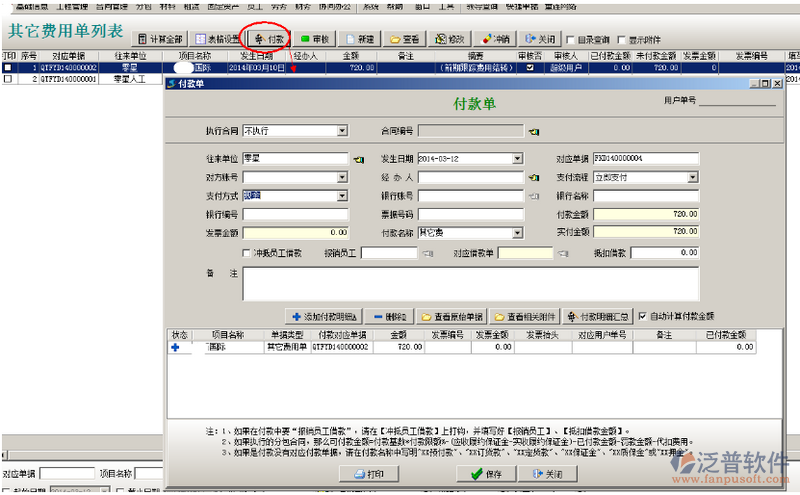The width and height of the screenshot is (800, 495).
Task: Click lookup icon beside 合同编号 field
Action: click(534, 132)
